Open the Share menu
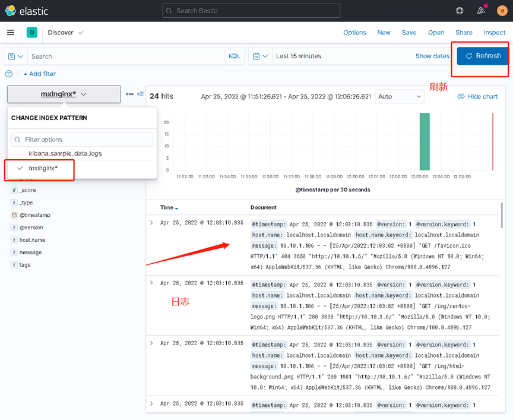 coord(464,33)
